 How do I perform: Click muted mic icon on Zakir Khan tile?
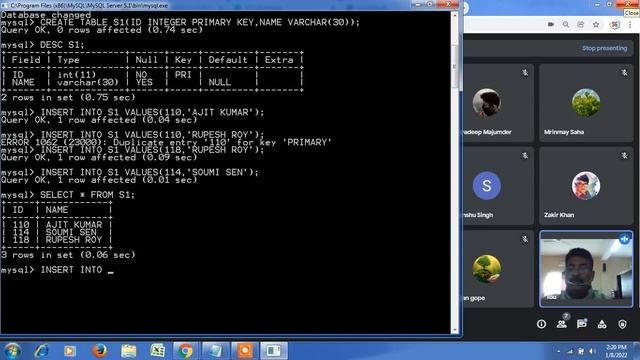click(x=624, y=156)
